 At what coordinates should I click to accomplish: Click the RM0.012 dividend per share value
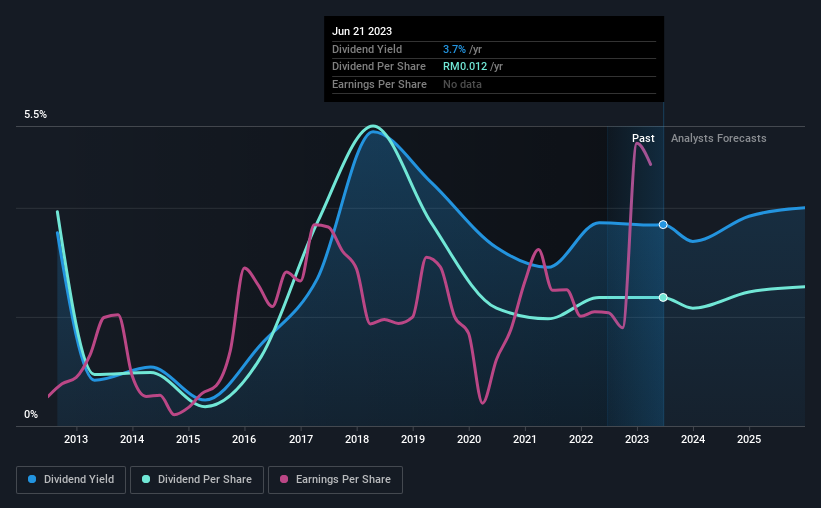[x=465, y=67]
